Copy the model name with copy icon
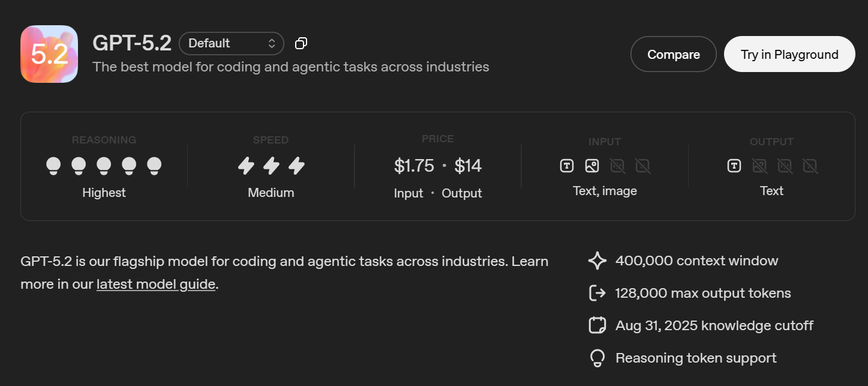 tap(301, 43)
